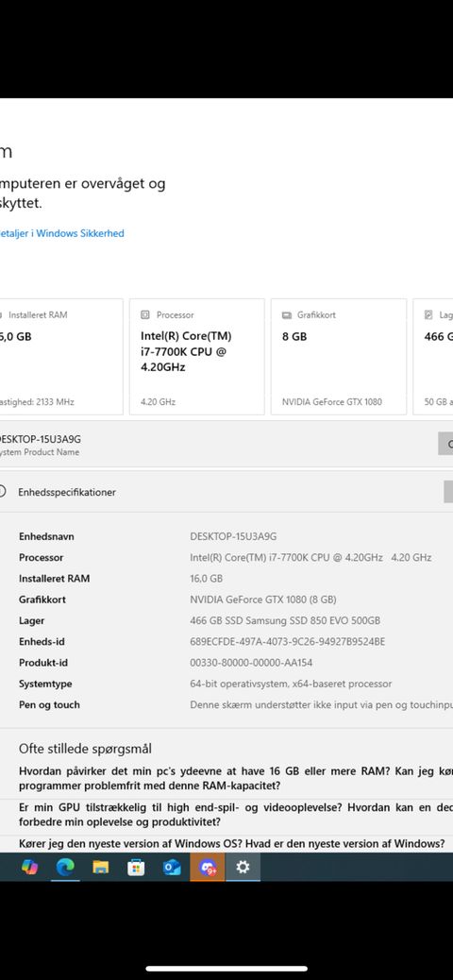
Task: Open File Explorer in the taskbar
Action: (x=101, y=867)
